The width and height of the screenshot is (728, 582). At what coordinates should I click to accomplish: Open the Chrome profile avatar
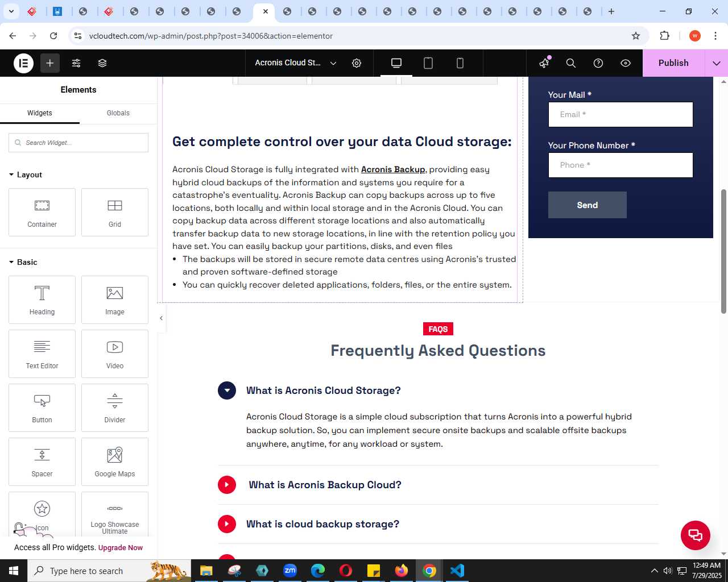(695, 36)
